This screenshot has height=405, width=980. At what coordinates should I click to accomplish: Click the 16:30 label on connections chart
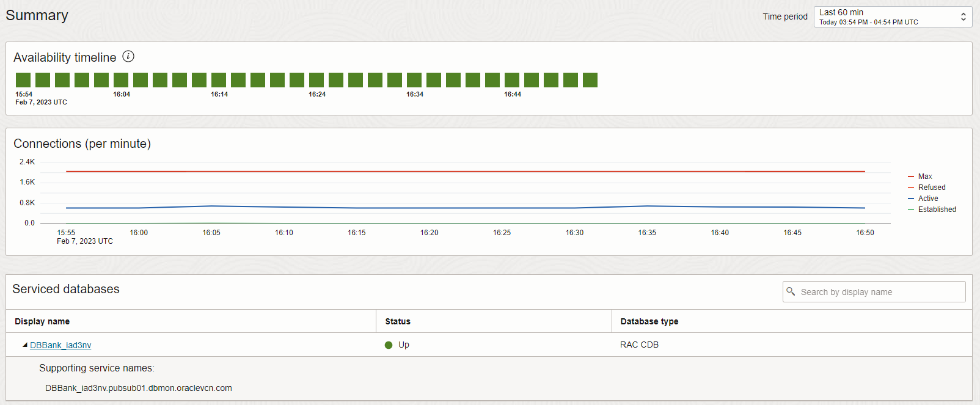click(574, 233)
